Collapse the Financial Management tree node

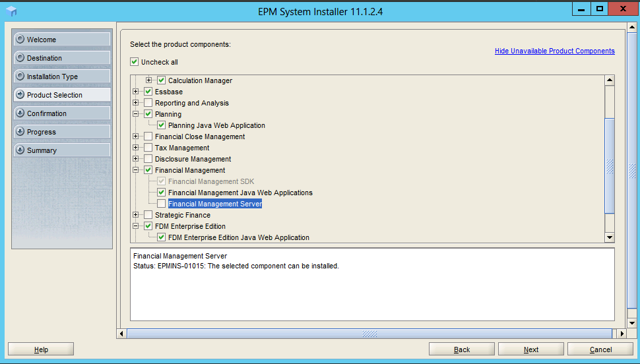click(135, 170)
